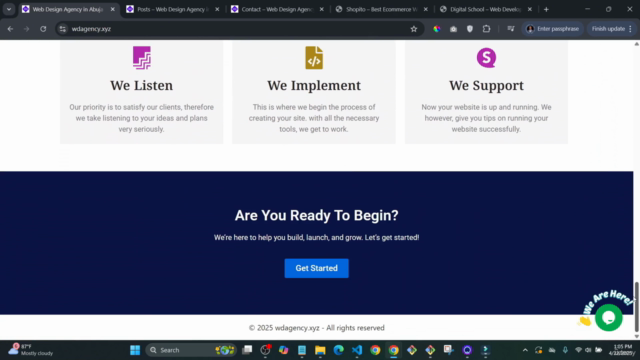The height and width of the screenshot is (360, 640).
Task: Open Task View on the taskbar
Action: [247, 350]
